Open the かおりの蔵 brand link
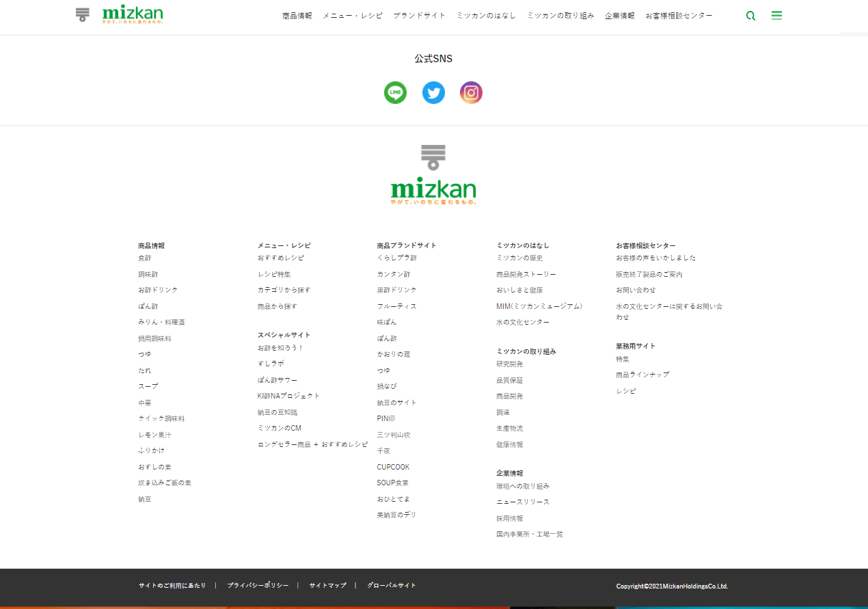 tap(394, 354)
